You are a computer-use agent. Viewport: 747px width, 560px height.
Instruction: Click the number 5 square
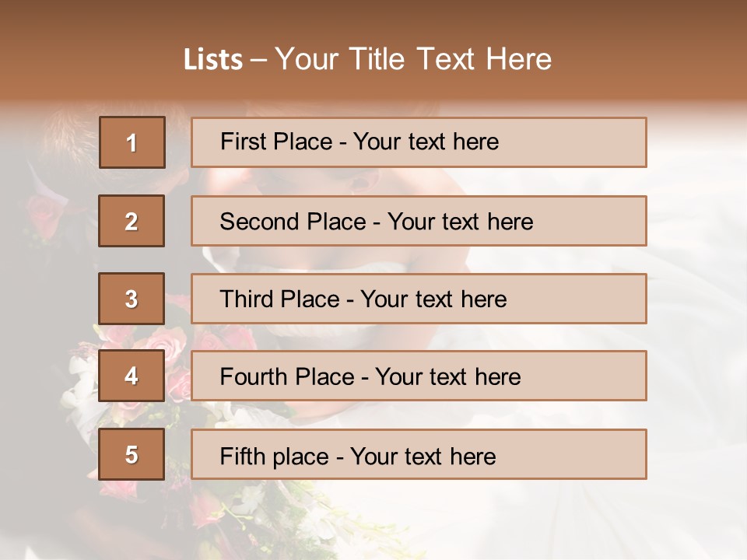click(132, 454)
